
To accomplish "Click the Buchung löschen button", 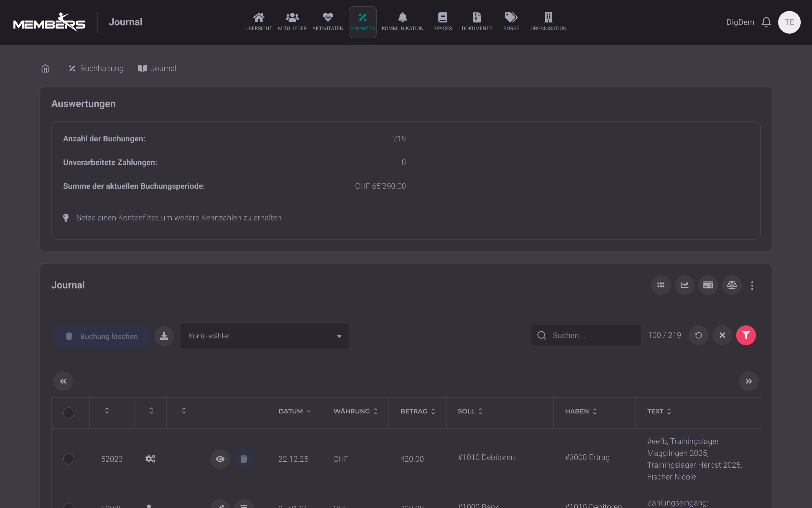I will 102,336.
